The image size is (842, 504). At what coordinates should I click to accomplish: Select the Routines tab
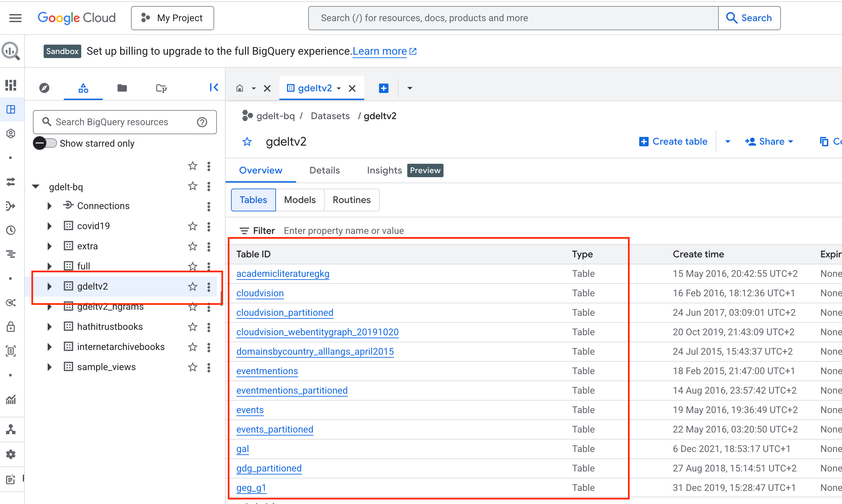(352, 200)
